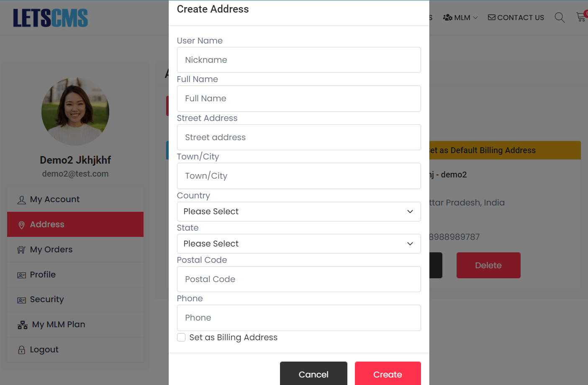Click the My Orders cart icon
Image resolution: width=588 pixels, height=385 pixels.
click(x=21, y=250)
